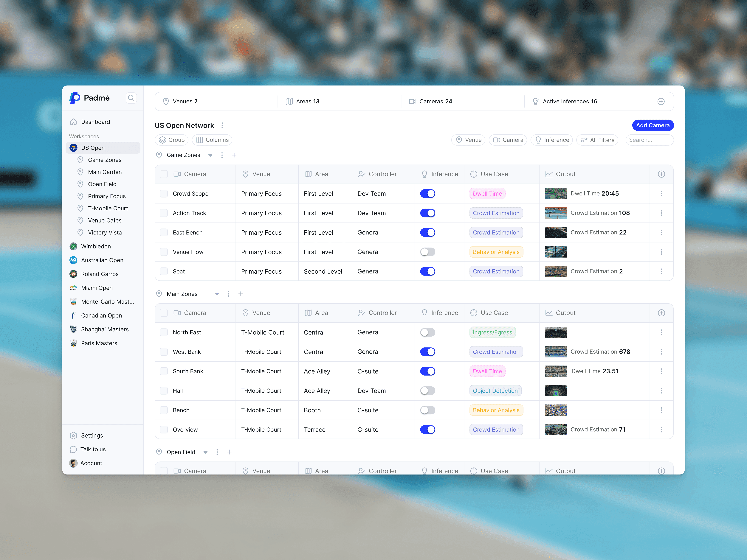Add a row with Game Zones plus icon

(234, 155)
